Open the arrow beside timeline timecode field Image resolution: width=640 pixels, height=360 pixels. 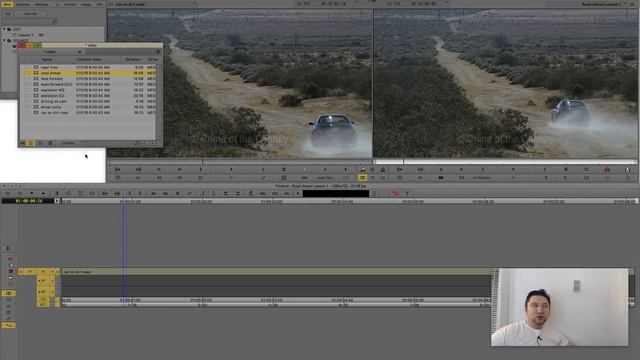point(57,201)
